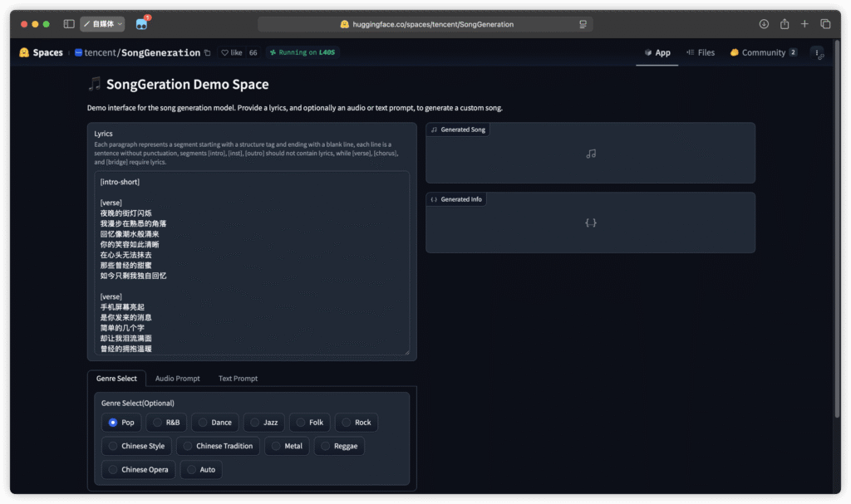Click the lyric line 却让我泪流满面
Image resolution: width=851 pixels, height=504 pixels.
126,338
